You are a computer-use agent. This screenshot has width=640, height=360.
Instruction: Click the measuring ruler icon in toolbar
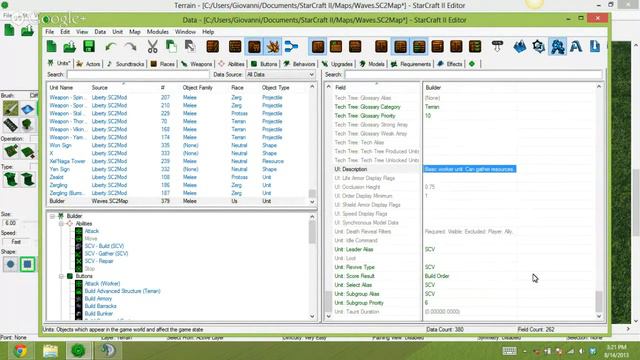[497, 47]
